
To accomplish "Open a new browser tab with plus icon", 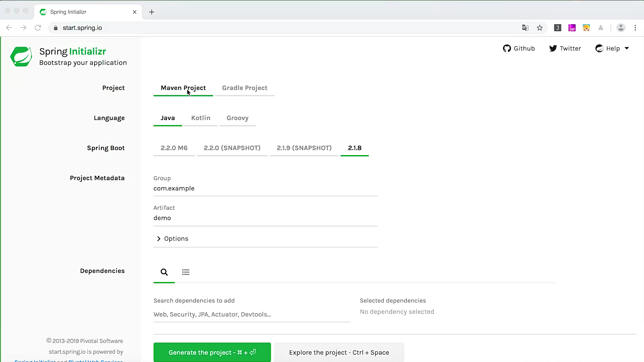I will [x=152, y=12].
